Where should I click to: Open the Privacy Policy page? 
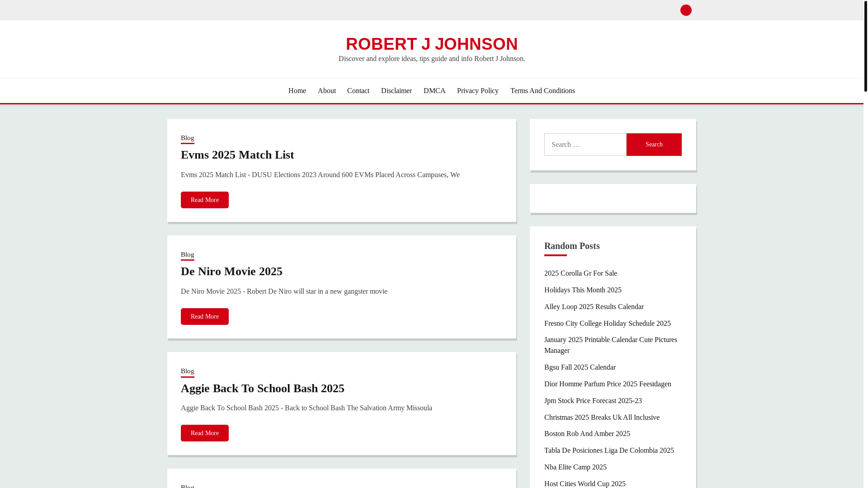tap(478, 91)
